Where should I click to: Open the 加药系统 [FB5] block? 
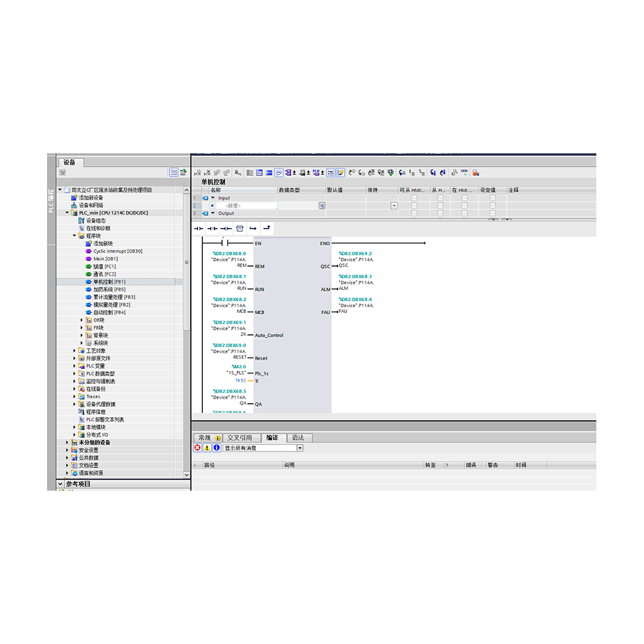pyautogui.click(x=106, y=290)
